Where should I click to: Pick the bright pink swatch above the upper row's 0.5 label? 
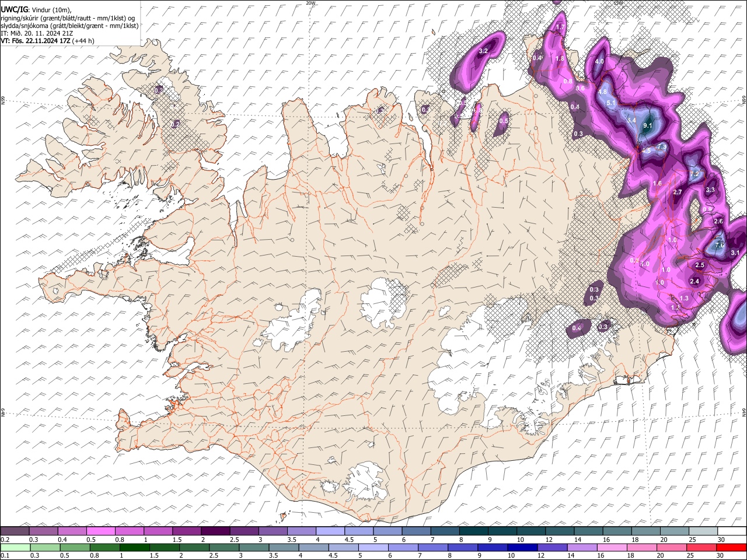(101, 531)
